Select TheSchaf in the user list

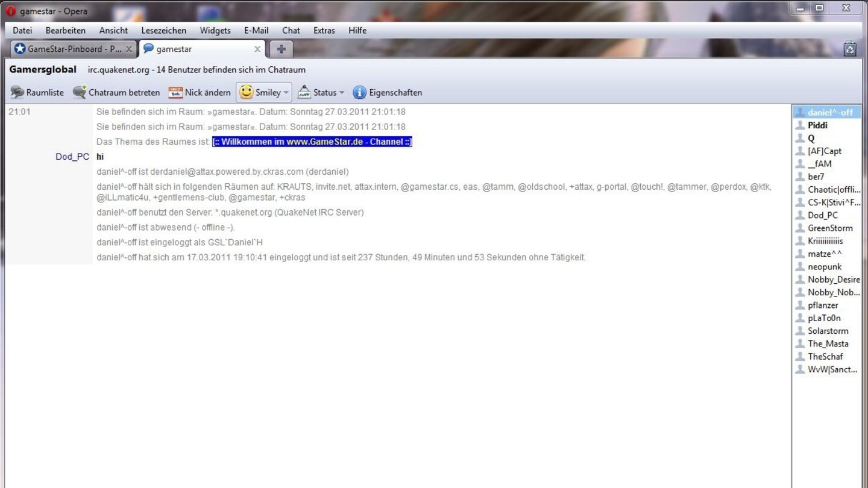(x=825, y=356)
